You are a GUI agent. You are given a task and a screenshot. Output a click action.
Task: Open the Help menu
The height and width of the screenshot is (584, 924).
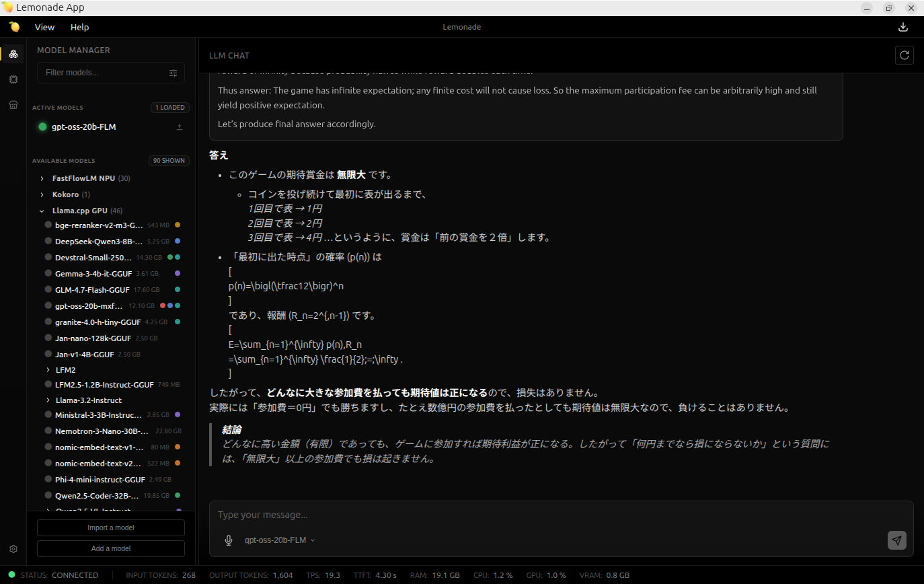79,27
